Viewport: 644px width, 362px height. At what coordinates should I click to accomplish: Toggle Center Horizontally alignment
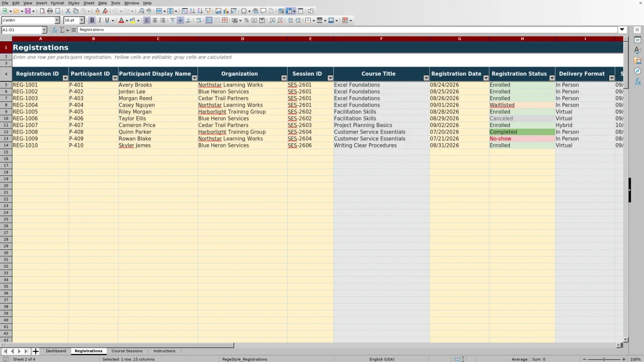(155, 20)
